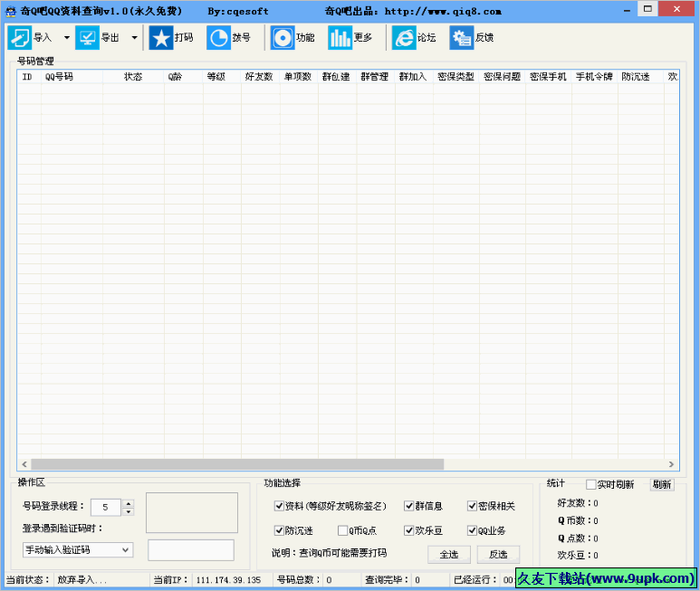Click the 反馈 (Feedback) gear icon
This screenshot has width=700, height=591.
point(462,38)
